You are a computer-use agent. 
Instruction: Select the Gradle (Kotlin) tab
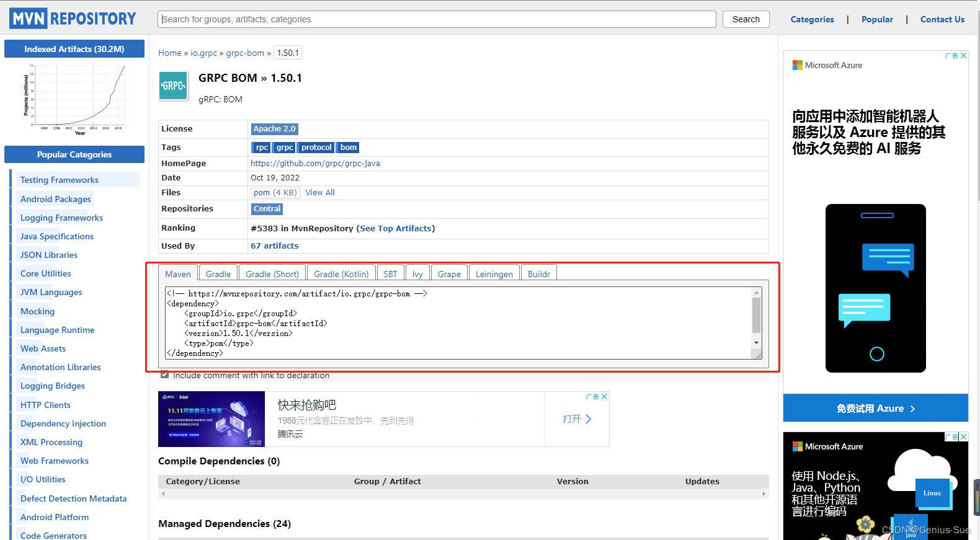pos(341,274)
